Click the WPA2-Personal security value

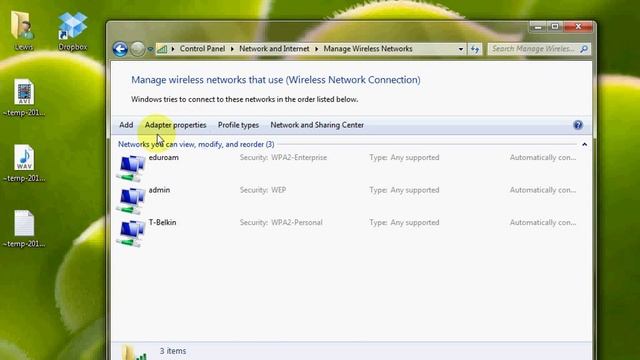pyautogui.click(x=297, y=222)
